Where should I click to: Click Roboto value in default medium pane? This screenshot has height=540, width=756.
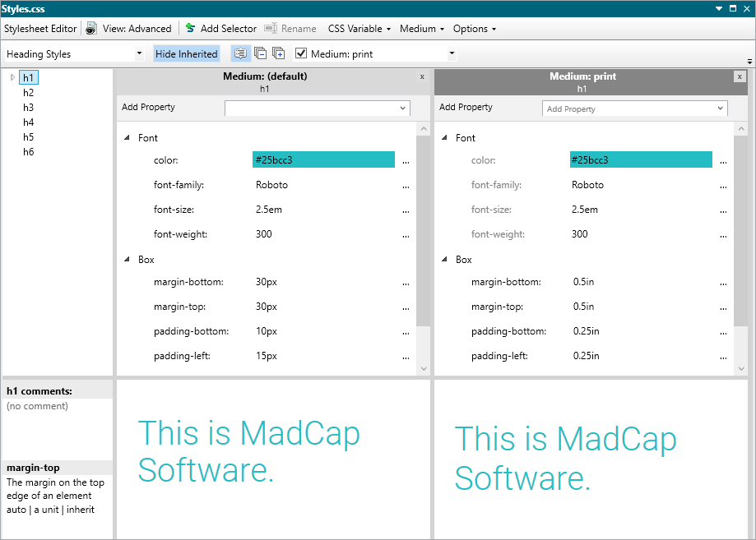point(272,185)
